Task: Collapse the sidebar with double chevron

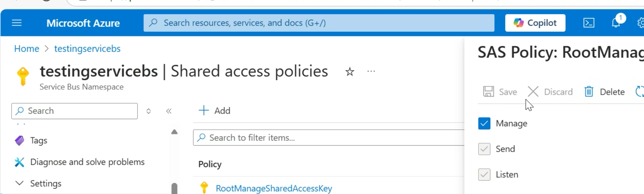Action: (169, 111)
